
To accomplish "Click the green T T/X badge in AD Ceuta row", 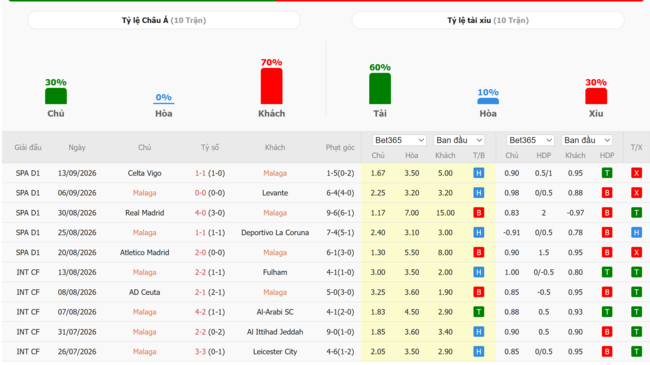I will 636,292.
